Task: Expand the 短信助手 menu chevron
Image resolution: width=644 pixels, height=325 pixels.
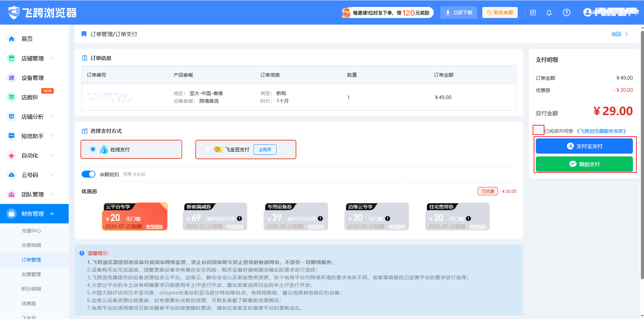Action: click(x=52, y=136)
